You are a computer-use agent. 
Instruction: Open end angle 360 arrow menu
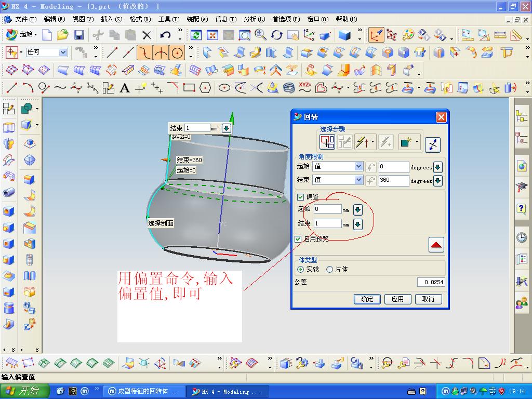click(x=437, y=180)
